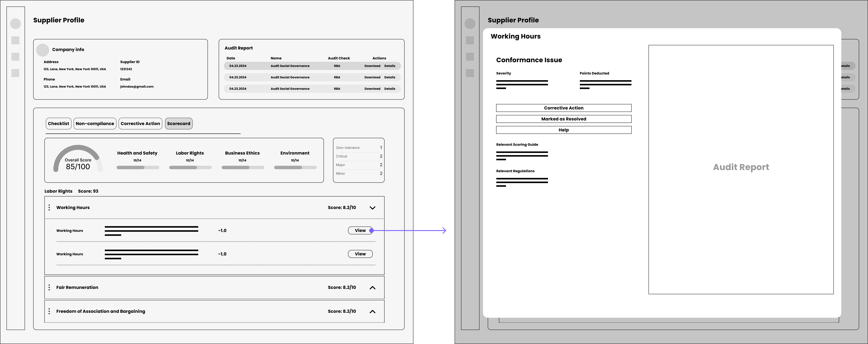Click the circular avatar in the right screen's sidebar
Image resolution: width=868 pixels, height=344 pixels.
tap(470, 24)
